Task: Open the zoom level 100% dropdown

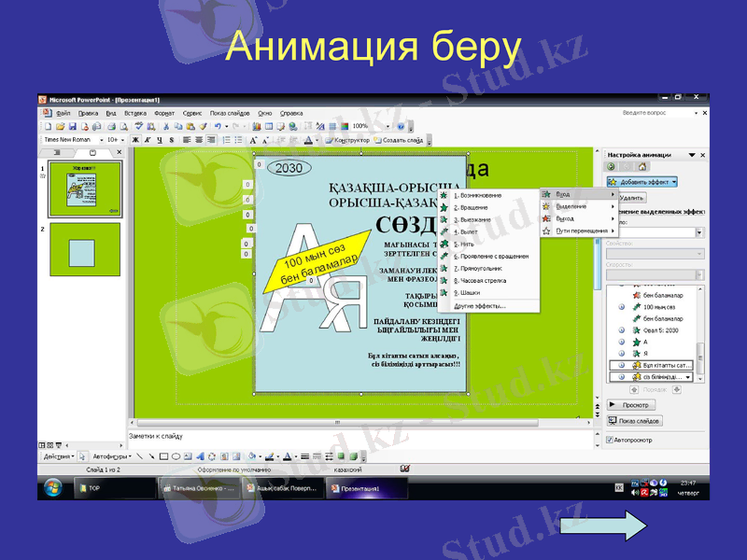Action: [x=387, y=126]
